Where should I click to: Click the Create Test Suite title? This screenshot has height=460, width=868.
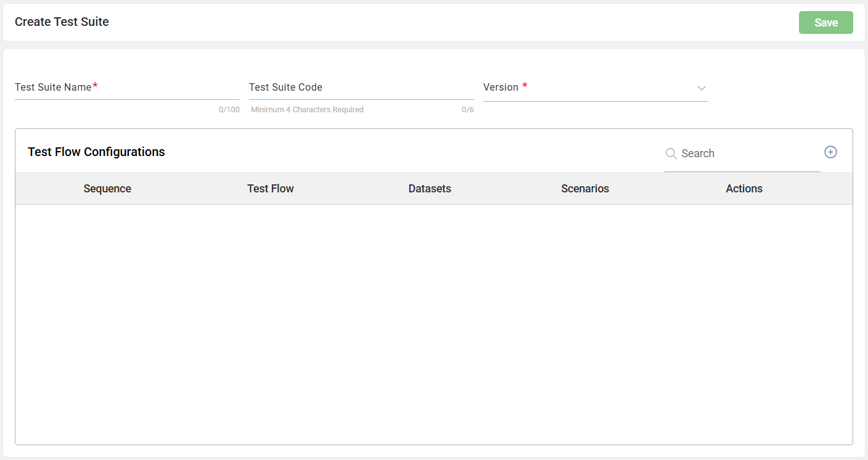[62, 22]
